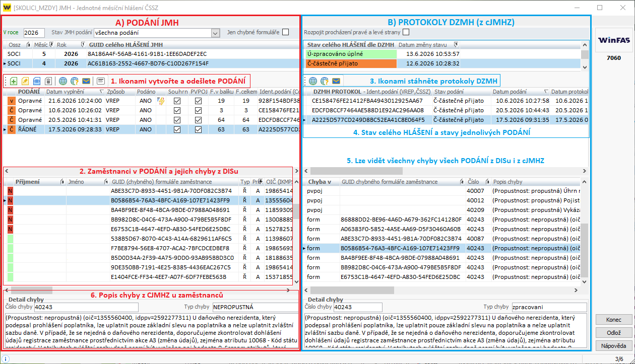Select form error row number 40087

pyautogui.click(x=442, y=239)
